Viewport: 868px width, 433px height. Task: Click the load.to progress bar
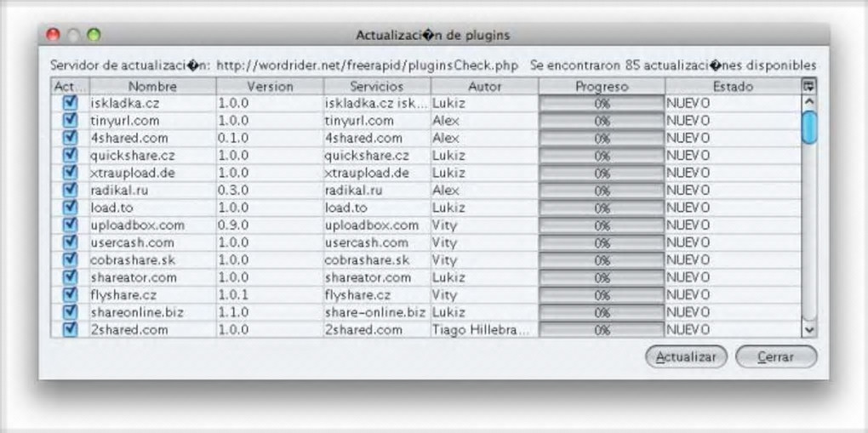(x=602, y=208)
